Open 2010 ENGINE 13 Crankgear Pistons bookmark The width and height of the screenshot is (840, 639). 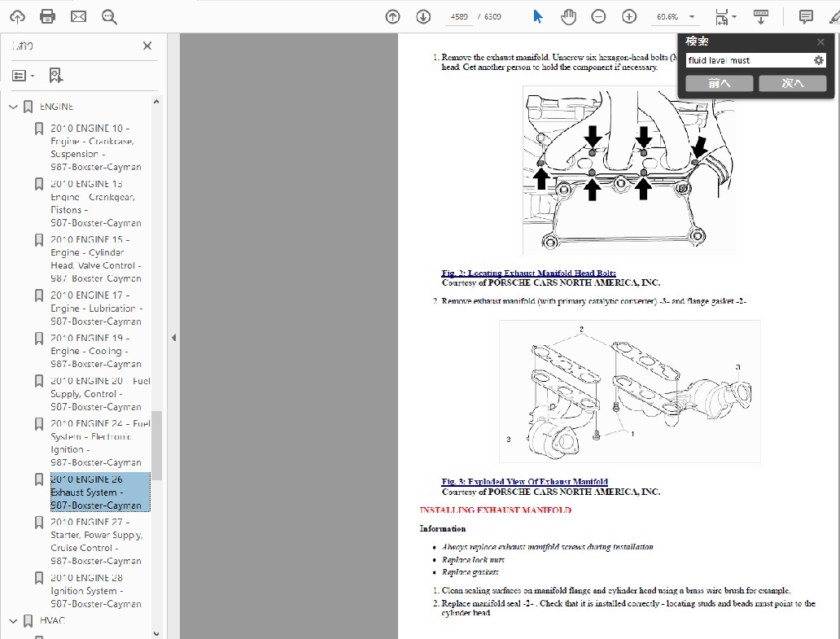point(96,203)
